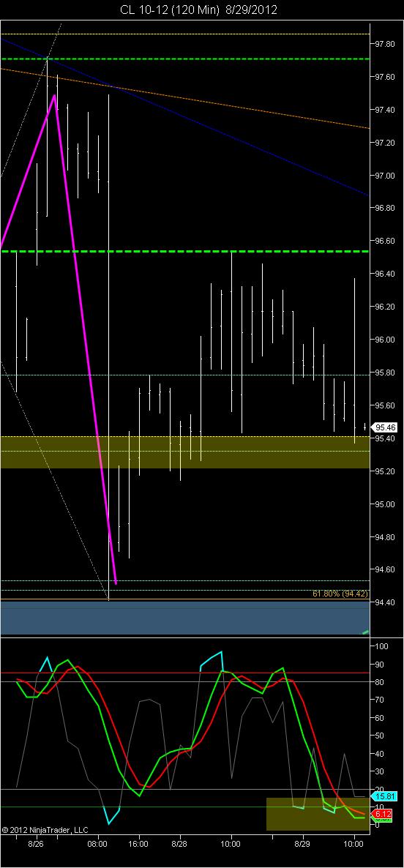Click the 70 level on indicator scale
Image resolution: width=404 pixels, height=868 pixels.
click(380, 700)
